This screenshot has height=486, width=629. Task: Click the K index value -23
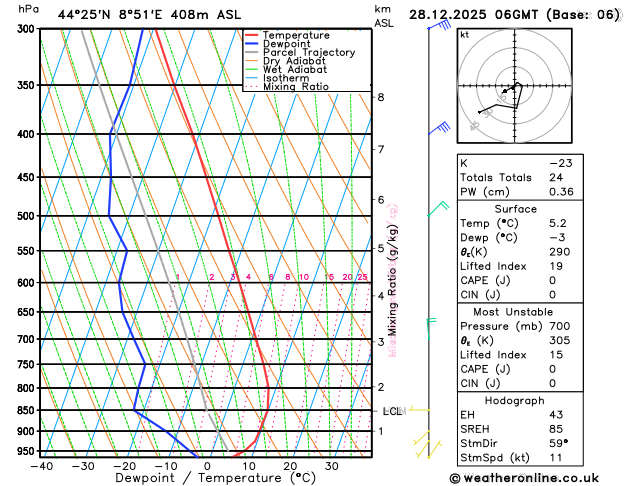[x=561, y=163]
